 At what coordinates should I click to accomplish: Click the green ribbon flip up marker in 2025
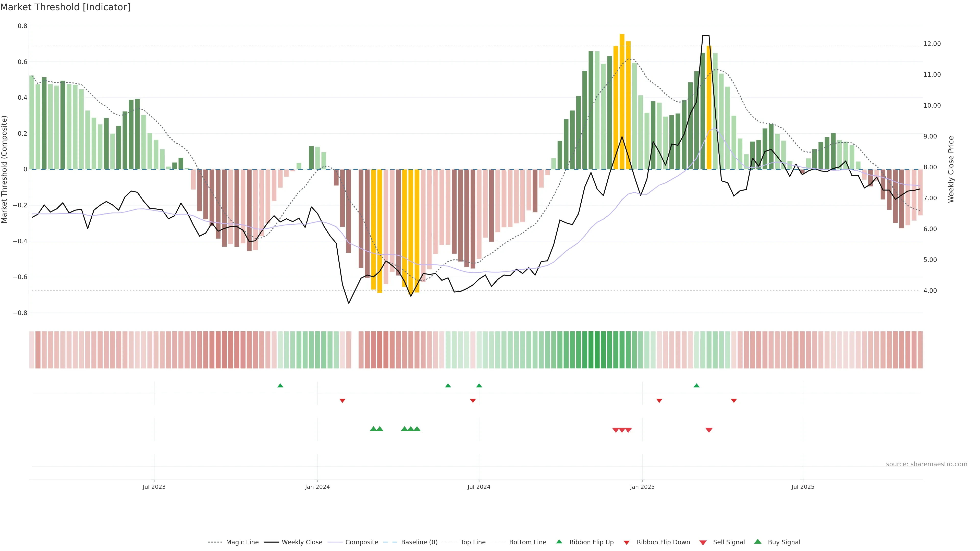click(x=696, y=386)
